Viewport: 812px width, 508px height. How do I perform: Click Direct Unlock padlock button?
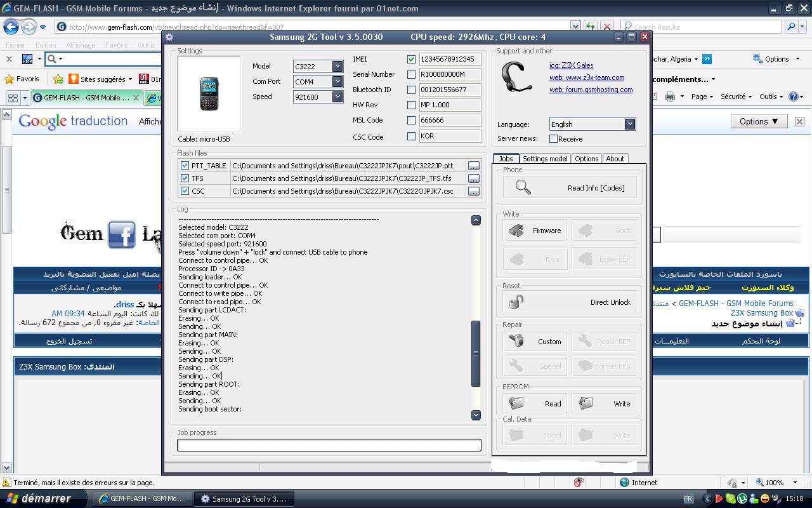click(570, 302)
